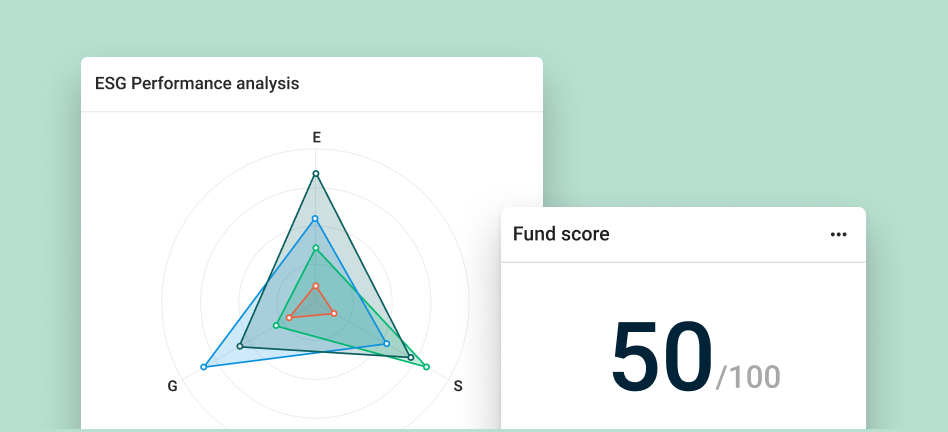The width and height of the screenshot is (948, 432).
Task: Click the large 50 fund score value
Action: (x=662, y=356)
